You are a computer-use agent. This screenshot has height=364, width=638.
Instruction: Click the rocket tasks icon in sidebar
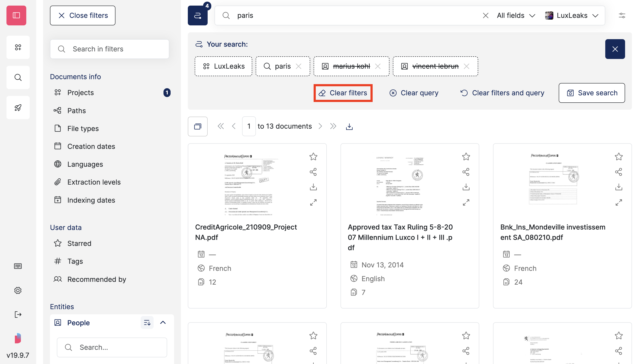pos(18,107)
